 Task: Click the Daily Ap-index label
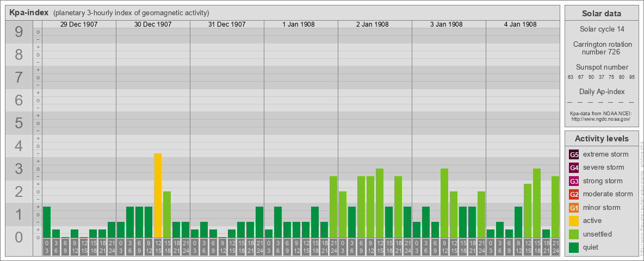coord(602,91)
